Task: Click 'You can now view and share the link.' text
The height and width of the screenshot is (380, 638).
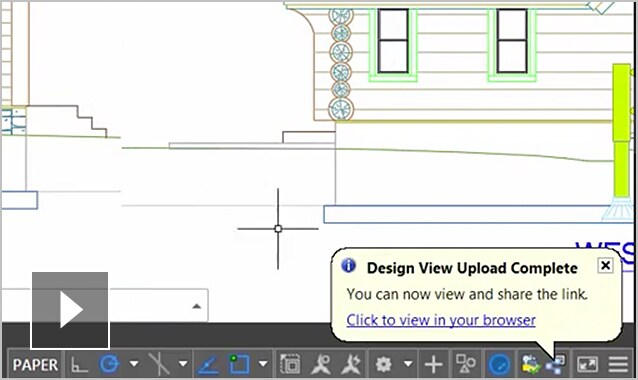Action: pyautogui.click(x=467, y=294)
